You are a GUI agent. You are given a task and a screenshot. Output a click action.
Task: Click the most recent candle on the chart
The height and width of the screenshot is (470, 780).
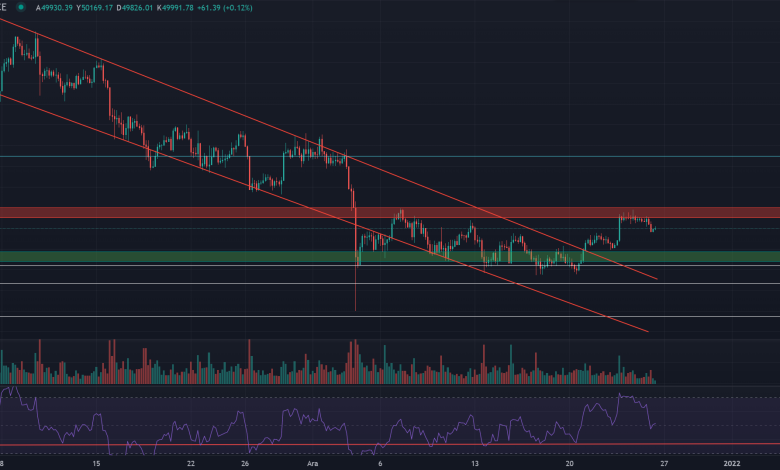[654, 229]
